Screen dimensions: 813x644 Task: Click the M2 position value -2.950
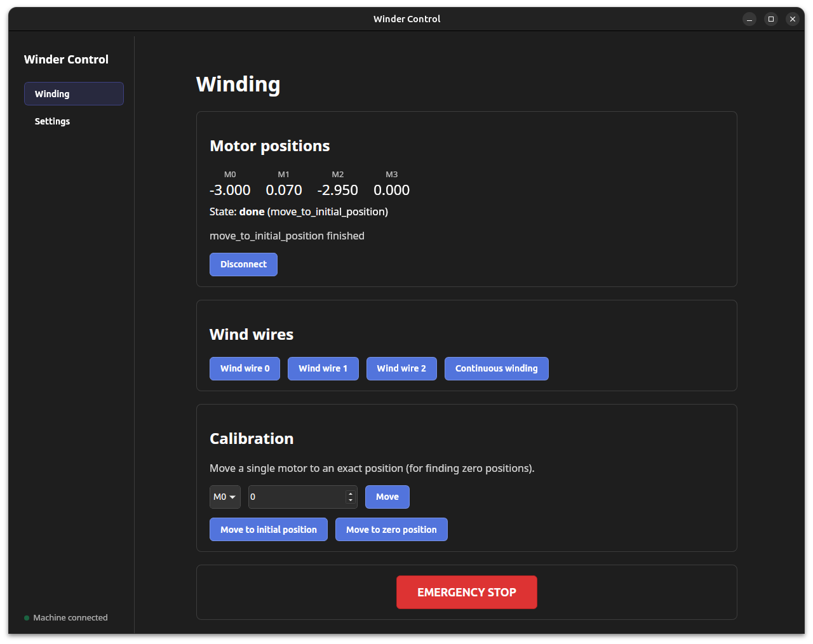(x=338, y=190)
